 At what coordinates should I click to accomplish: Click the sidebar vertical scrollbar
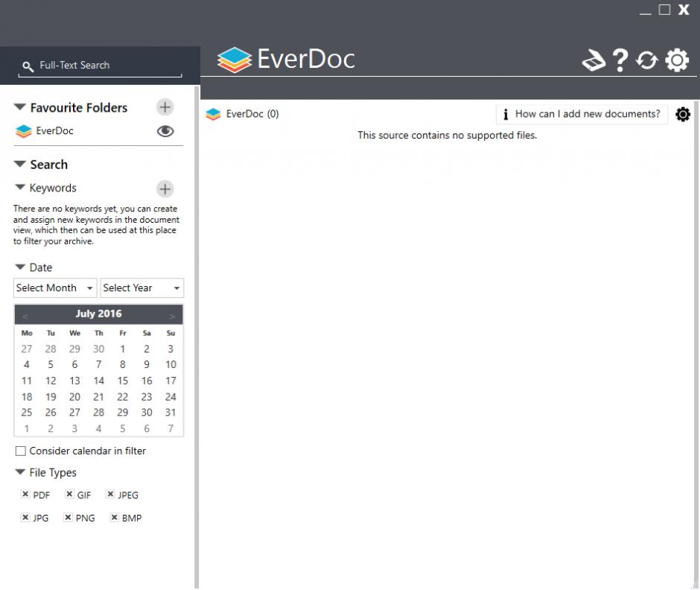coord(197,337)
